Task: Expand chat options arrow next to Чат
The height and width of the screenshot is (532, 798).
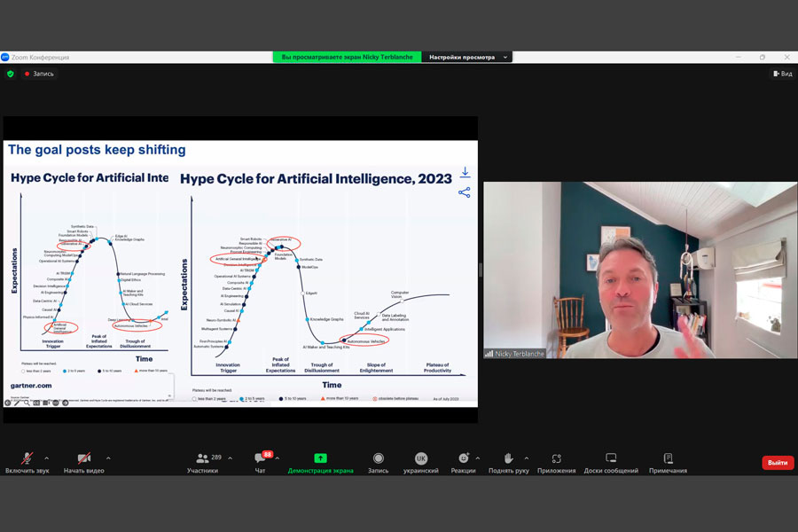Action: pyautogui.click(x=278, y=458)
